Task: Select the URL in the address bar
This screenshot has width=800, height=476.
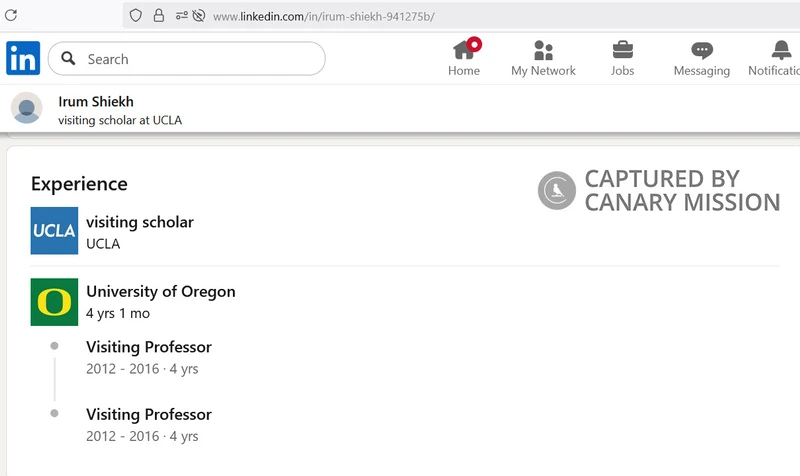Action: (x=323, y=16)
